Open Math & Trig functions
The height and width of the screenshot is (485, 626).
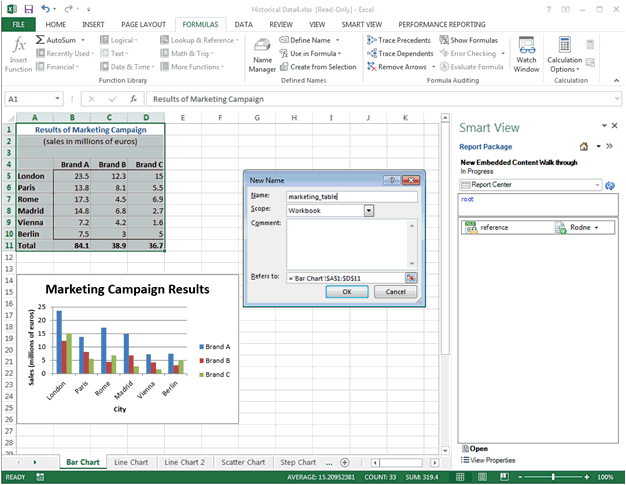pos(187,53)
